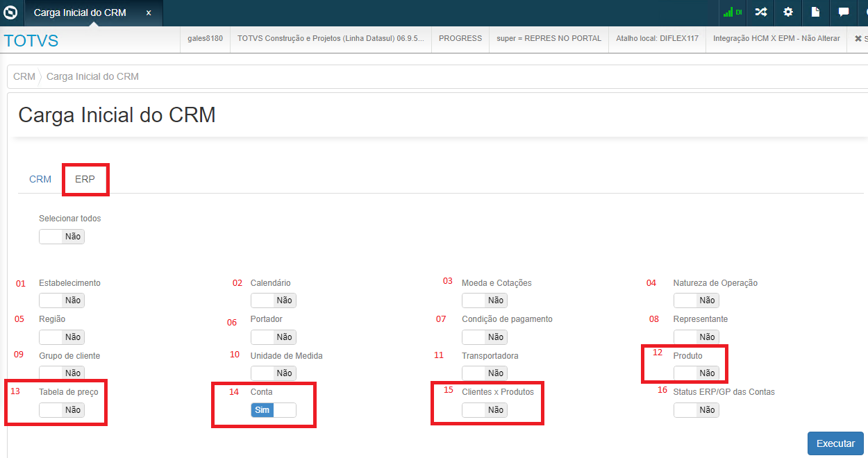868x458 pixels.
Task: Enable the Unidade de Medida switch
Action: tap(273, 373)
